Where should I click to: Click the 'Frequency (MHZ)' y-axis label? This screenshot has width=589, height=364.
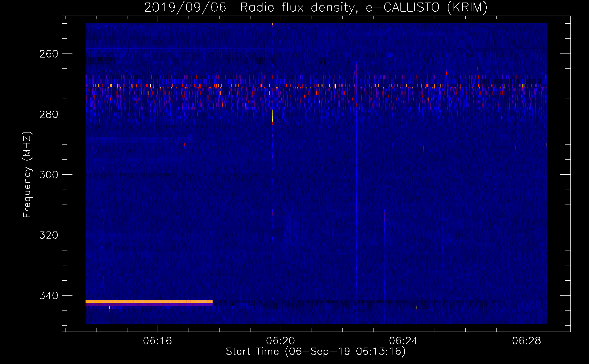tap(27, 174)
